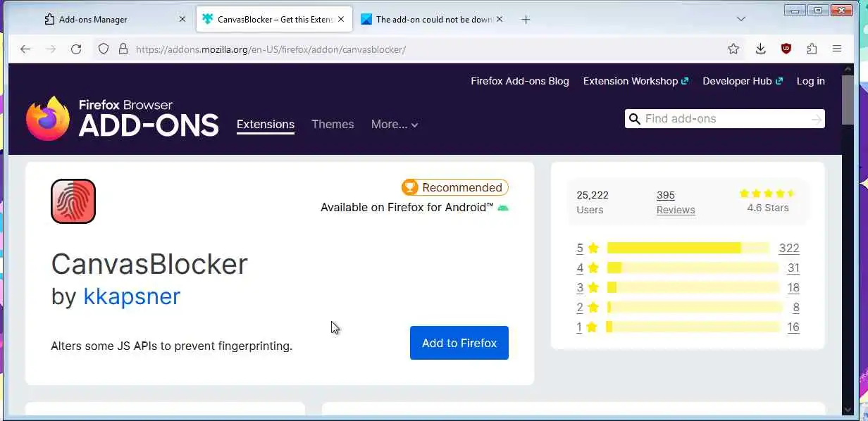The height and width of the screenshot is (421, 868).
Task: Click 'Available on Firefox for Android' text
Action: tap(407, 208)
